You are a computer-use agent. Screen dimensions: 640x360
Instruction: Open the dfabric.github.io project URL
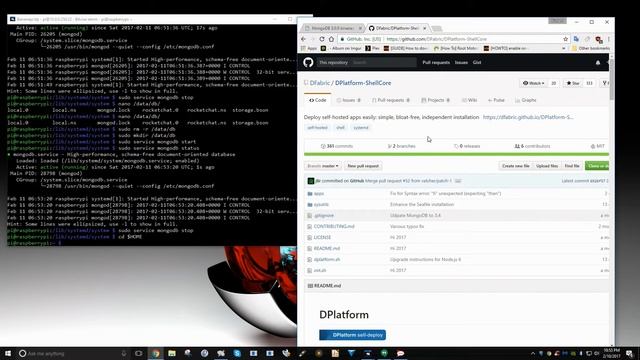pyautogui.click(x=528, y=117)
